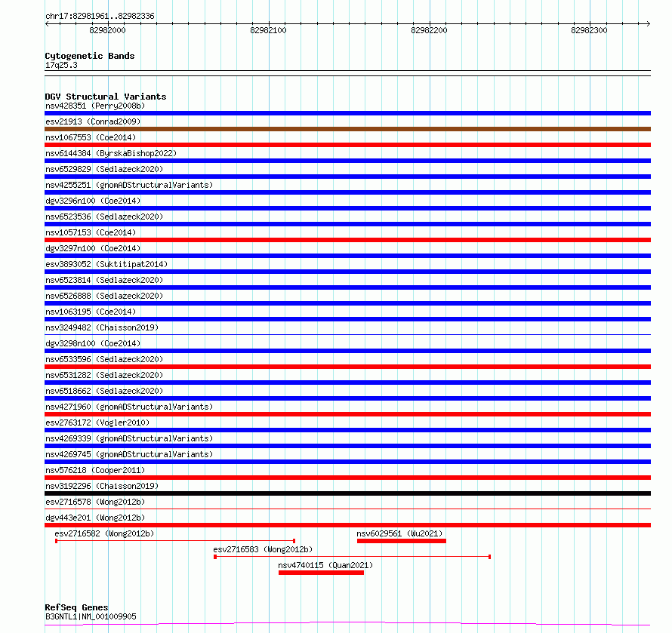Image resolution: width=672 pixels, height=633 pixels.
Task: Click the nsv6029561 (Wu2021) red bar
Action: [x=402, y=541]
